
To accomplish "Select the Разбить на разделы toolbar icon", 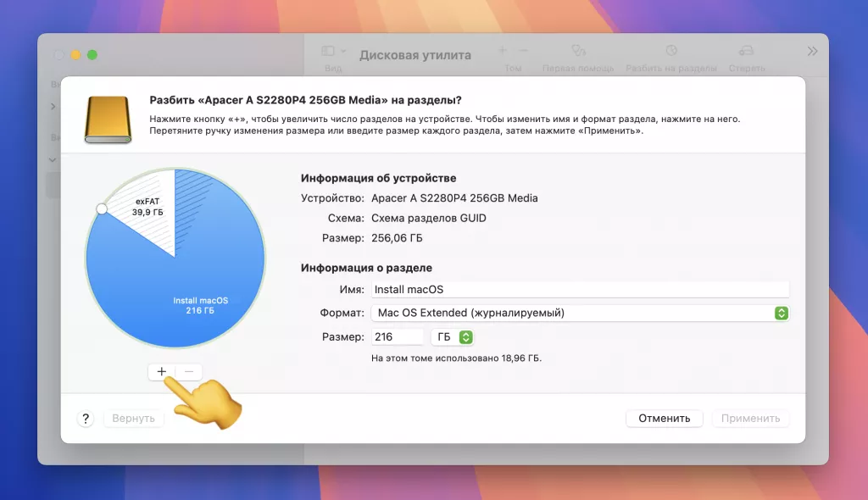I will pyautogui.click(x=670, y=51).
